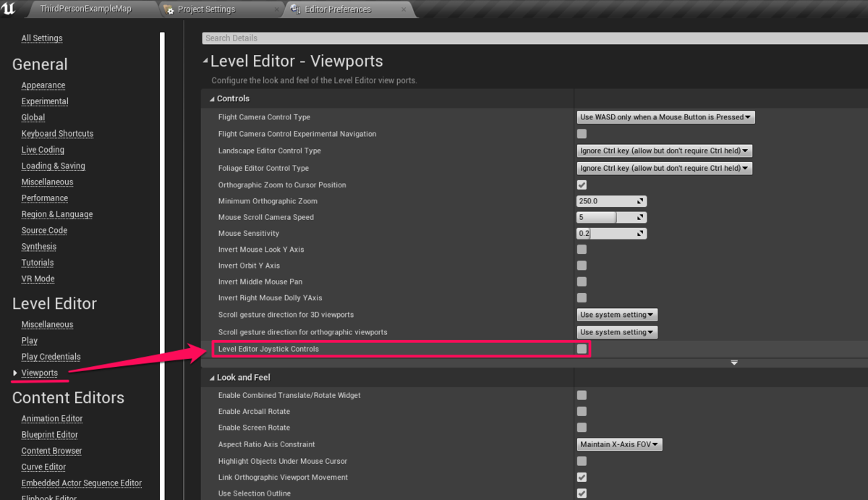868x500 pixels.
Task: Open Loading & Saving settings
Action: pyautogui.click(x=53, y=166)
